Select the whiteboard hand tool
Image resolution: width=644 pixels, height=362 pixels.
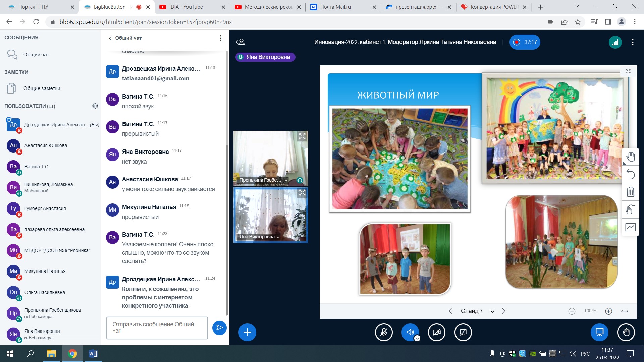point(631,157)
